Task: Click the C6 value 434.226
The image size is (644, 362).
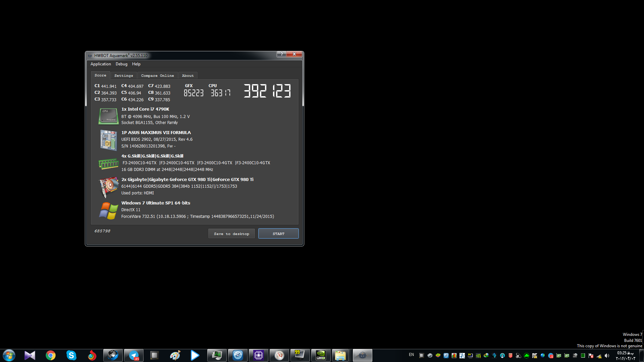Action: click(x=136, y=100)
